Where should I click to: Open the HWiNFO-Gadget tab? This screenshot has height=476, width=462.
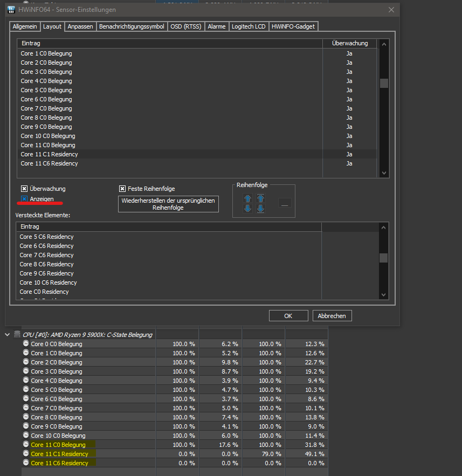point(293,26)
